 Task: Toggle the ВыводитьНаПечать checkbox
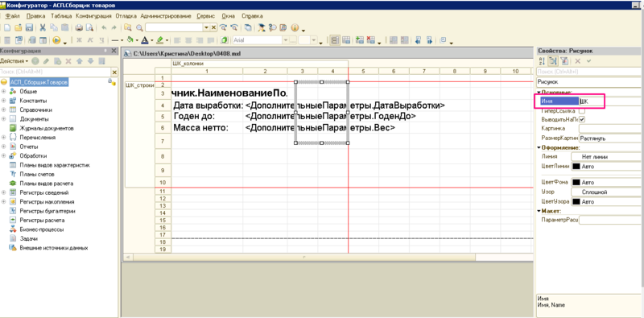point(581,119)
